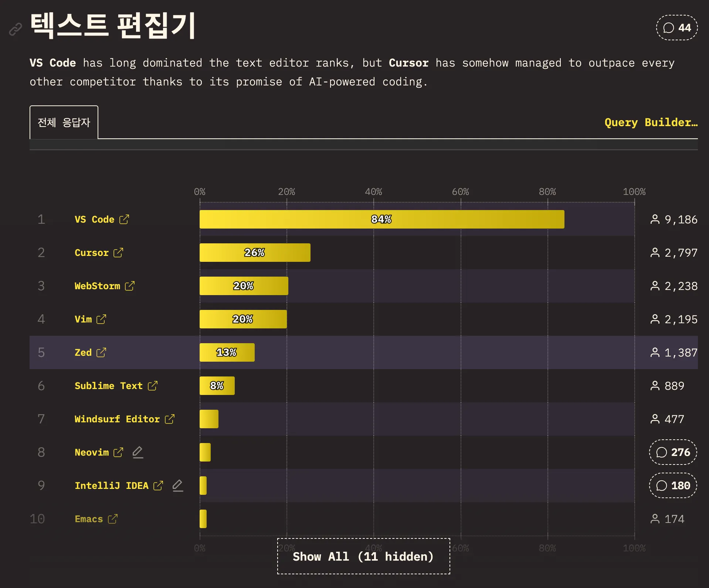Open the Zed external link icon
Image resolution: width=709 pixels, height=588 pixels.
coord(101,352)
